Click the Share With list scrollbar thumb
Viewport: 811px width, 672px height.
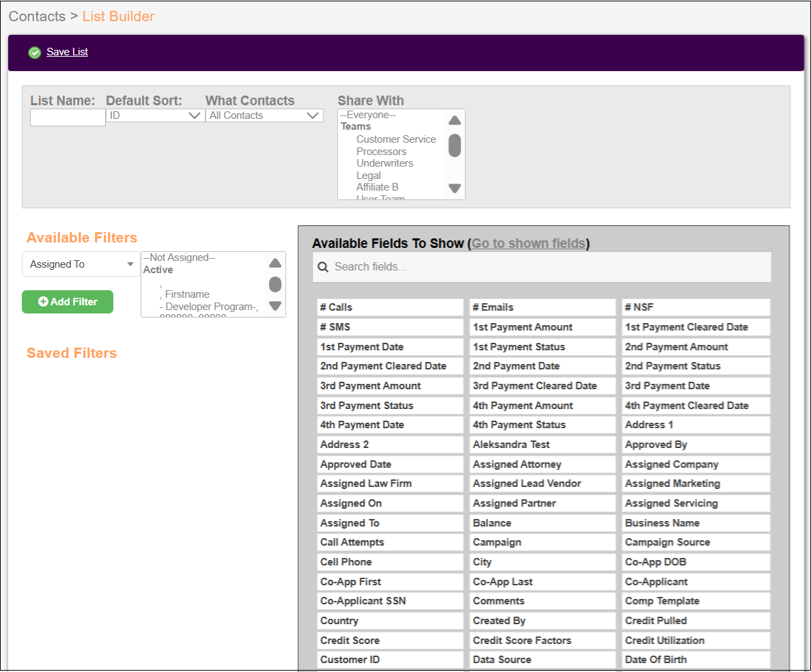(x=455, y=145)
